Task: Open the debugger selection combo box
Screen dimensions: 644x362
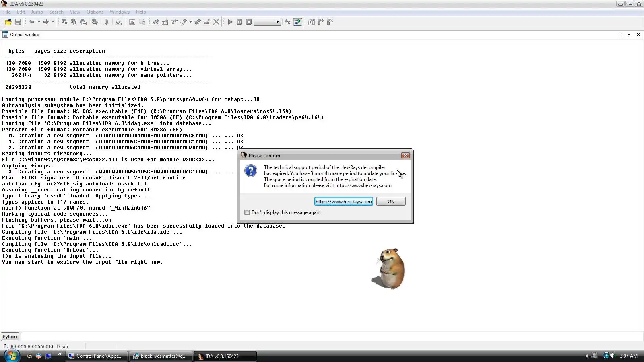Action: (x=267, y=22)
